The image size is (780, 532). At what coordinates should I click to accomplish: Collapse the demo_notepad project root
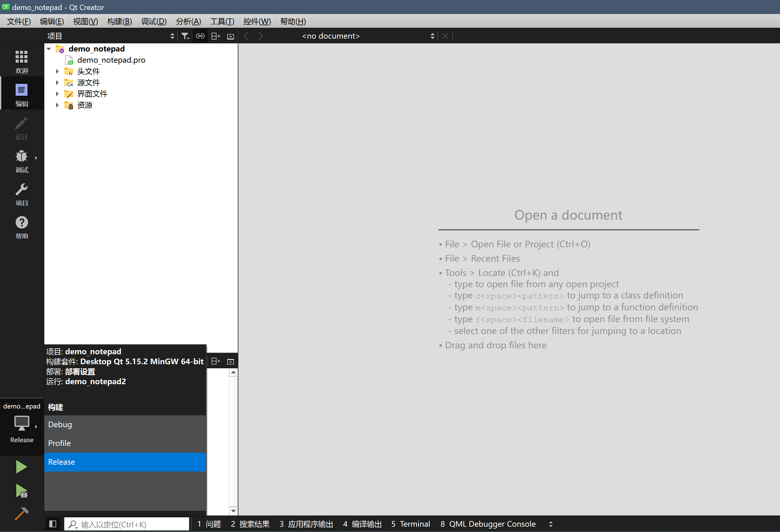pos(49,49)
